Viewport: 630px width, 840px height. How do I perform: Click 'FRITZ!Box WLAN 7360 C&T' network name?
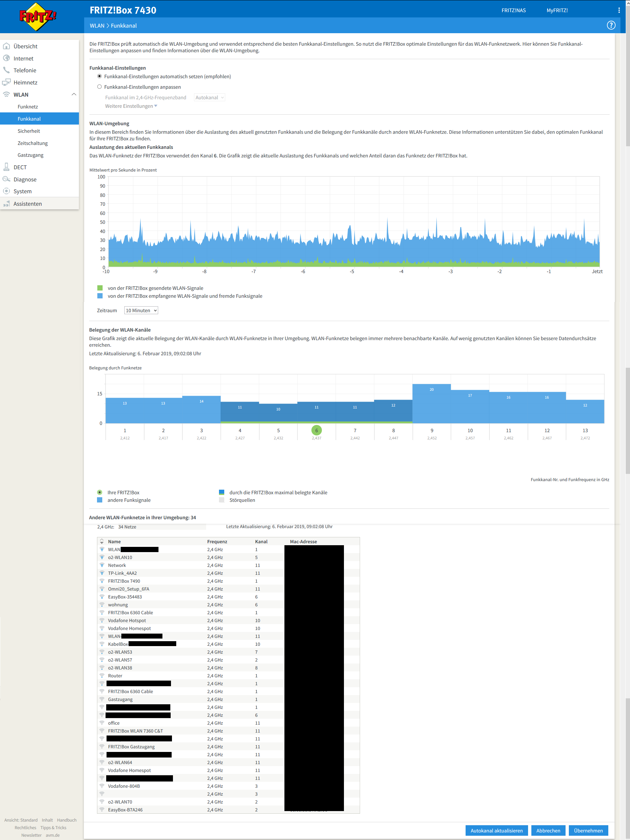(135, 731)
